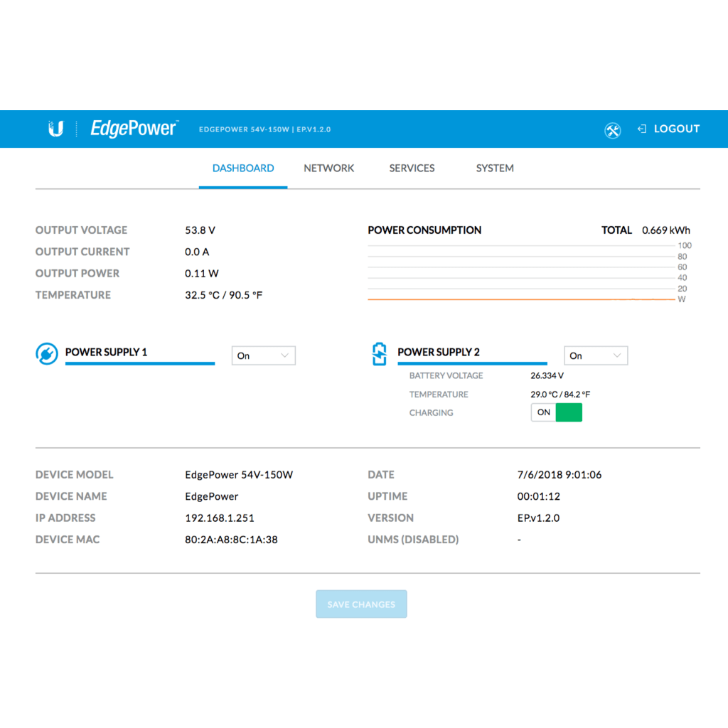Click battery temperature 29.0 °C / 84.2 °F
Viewport: 728px width, 728px height.
tap(560, 394)
